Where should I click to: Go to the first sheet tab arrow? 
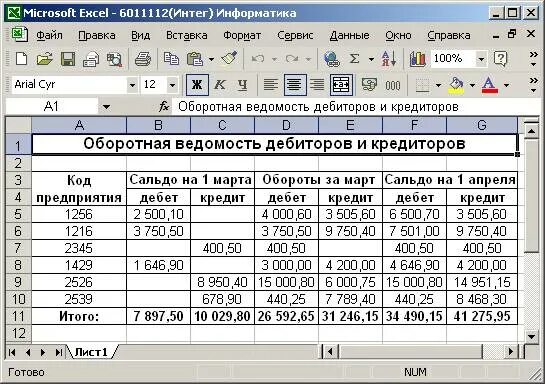(x=12, y=352)
